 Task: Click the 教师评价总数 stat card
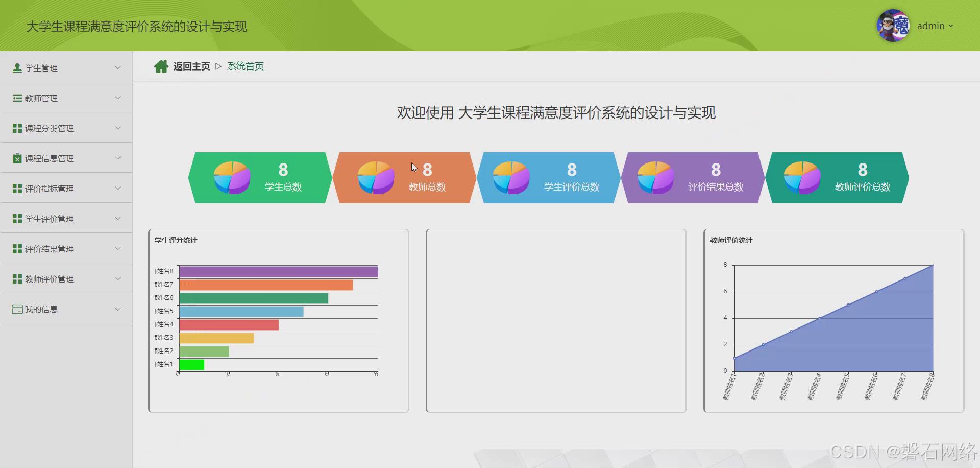coord(837,177)
